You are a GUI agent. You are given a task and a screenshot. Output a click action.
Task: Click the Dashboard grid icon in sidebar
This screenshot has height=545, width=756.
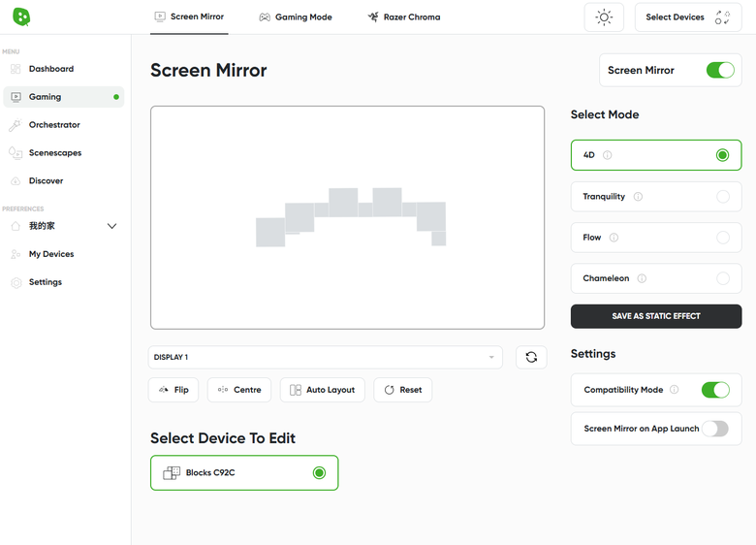[x=16, y=69]
